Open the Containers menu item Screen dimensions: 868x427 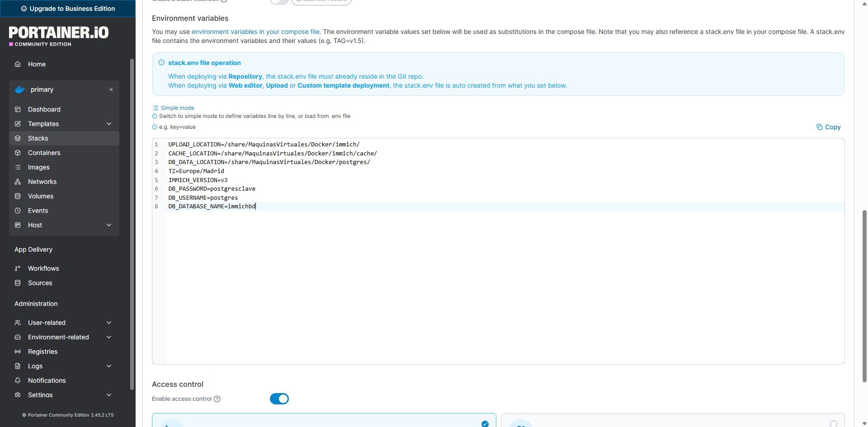pos(64,153)
